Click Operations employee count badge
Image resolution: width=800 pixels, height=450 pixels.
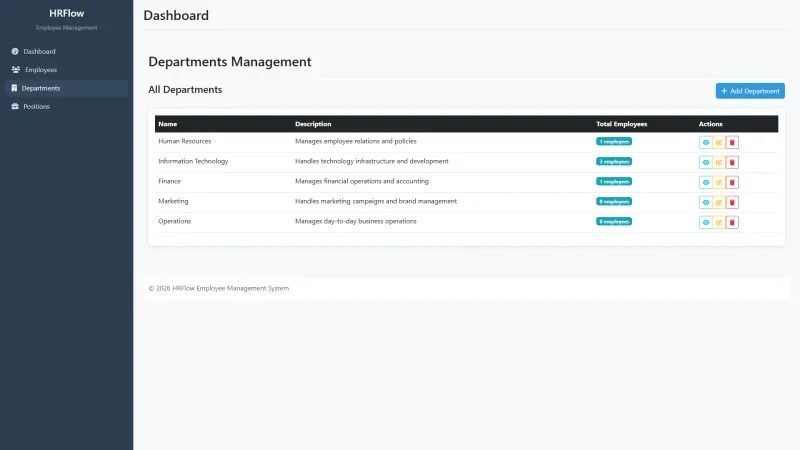(x=614, y=221)
